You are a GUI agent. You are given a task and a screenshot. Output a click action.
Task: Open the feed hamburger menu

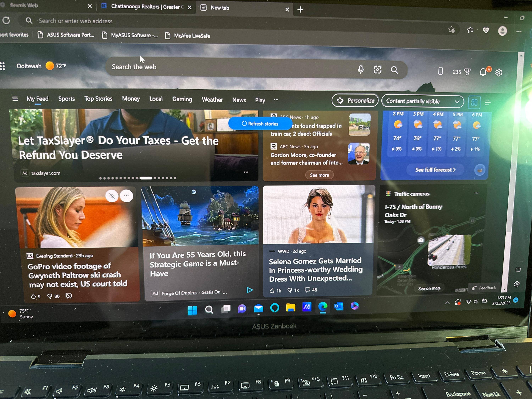tap(15, 99)
